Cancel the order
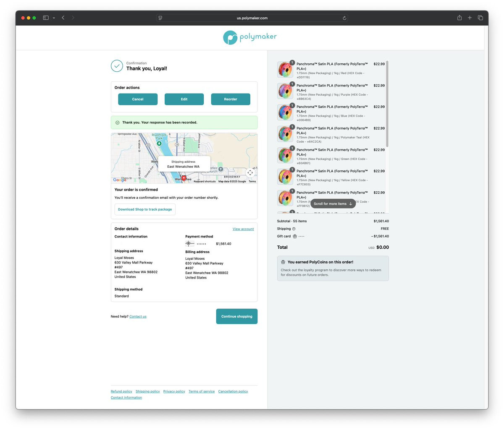This screenshot has width=504, height=430. pyautogui.click(x=138, y=99)
